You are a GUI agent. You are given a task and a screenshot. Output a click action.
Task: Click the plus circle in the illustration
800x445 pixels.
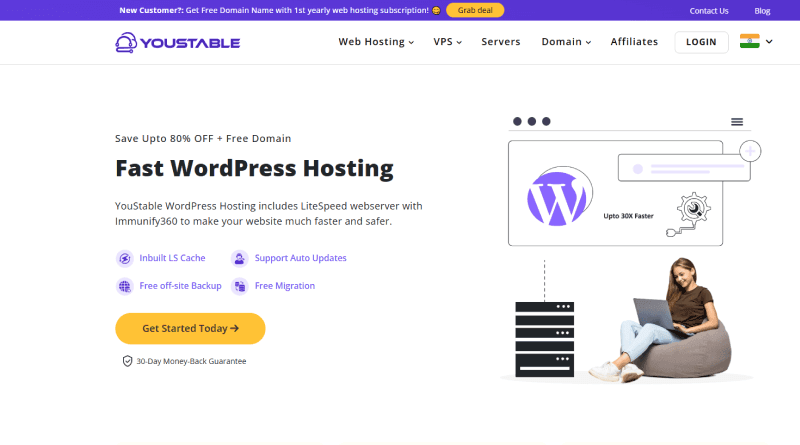(750, 151)
